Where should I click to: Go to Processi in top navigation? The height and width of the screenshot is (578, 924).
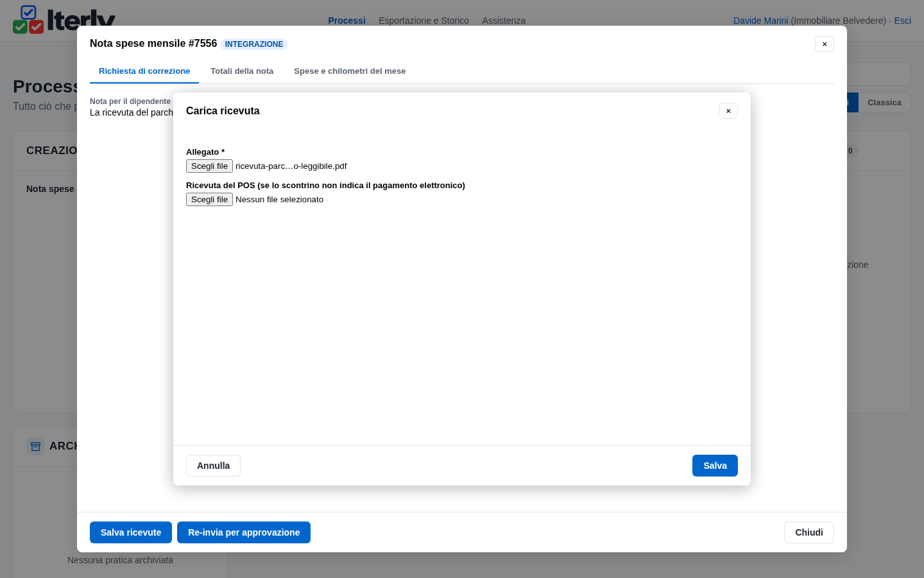pyautogui.click(x=346, y=21)
